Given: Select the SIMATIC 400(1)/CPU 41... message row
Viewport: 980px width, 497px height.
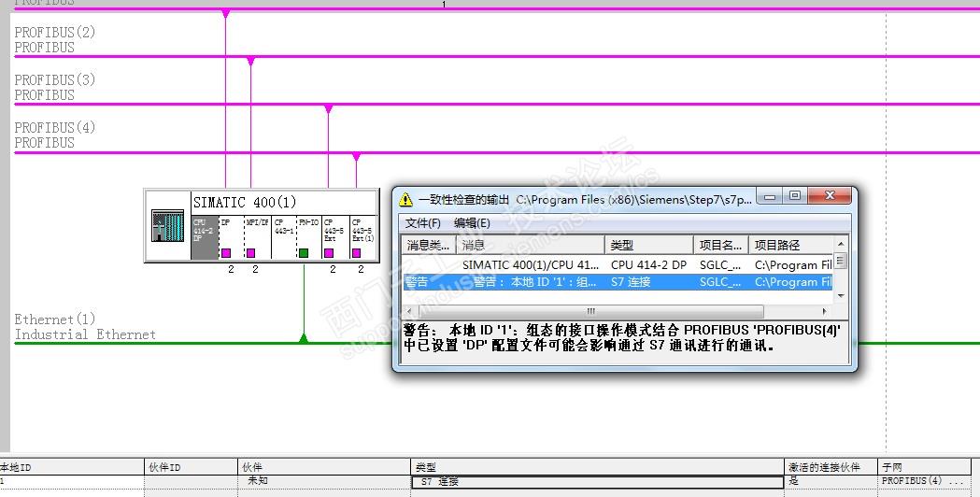Looking at the screenshot, I should click(x=618, y=265).
